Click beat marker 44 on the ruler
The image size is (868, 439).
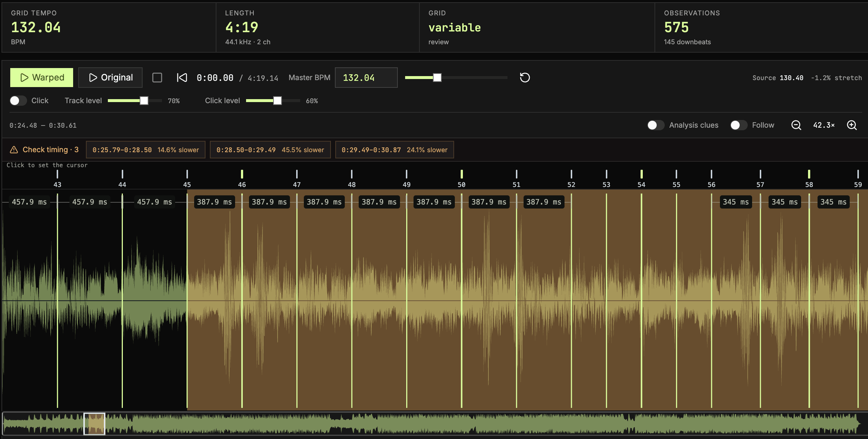pos(122,179)
